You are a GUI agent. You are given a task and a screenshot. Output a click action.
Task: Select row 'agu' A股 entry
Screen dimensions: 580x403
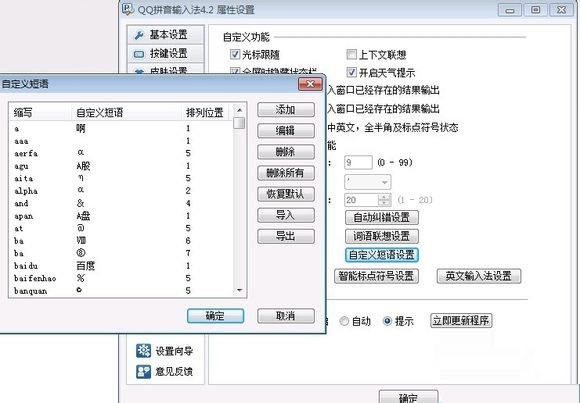click(x=121, y=166)
